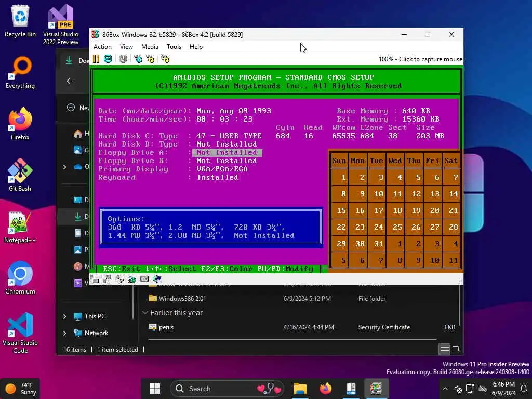The width and height of the screenshot is (532, 399).
Task: Click the hard disk status bar icon
Action: coord(144,279)
